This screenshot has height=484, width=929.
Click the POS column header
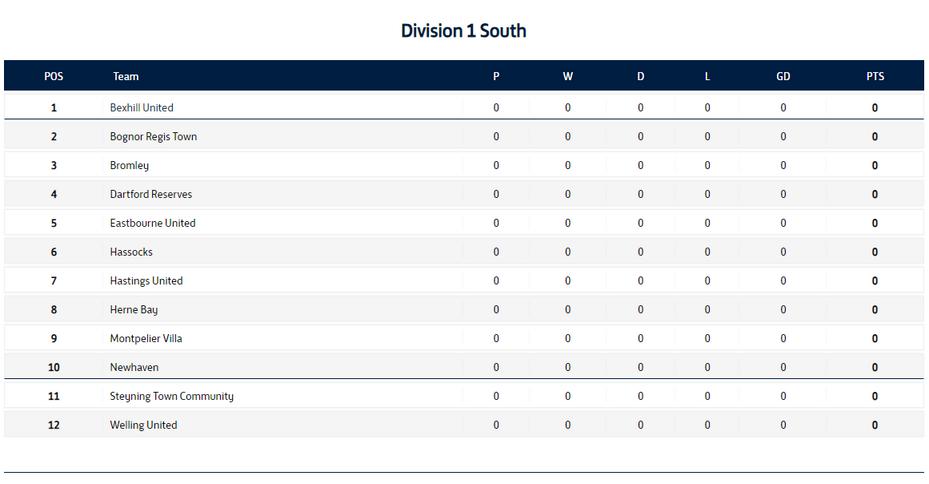pyautogui.click(x=54, y=76)
